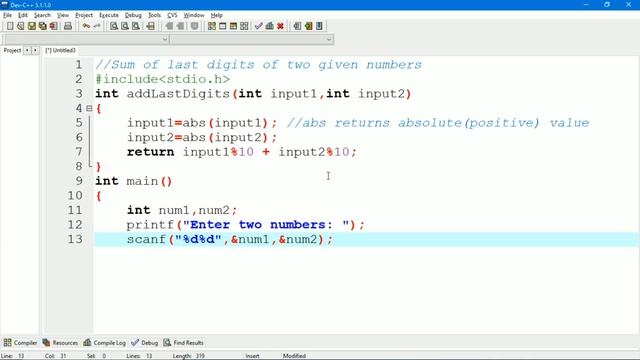Viewport: 640px width, 360px height.
Task: Click the Length status bar entry
Action: (x=189, y=356)
